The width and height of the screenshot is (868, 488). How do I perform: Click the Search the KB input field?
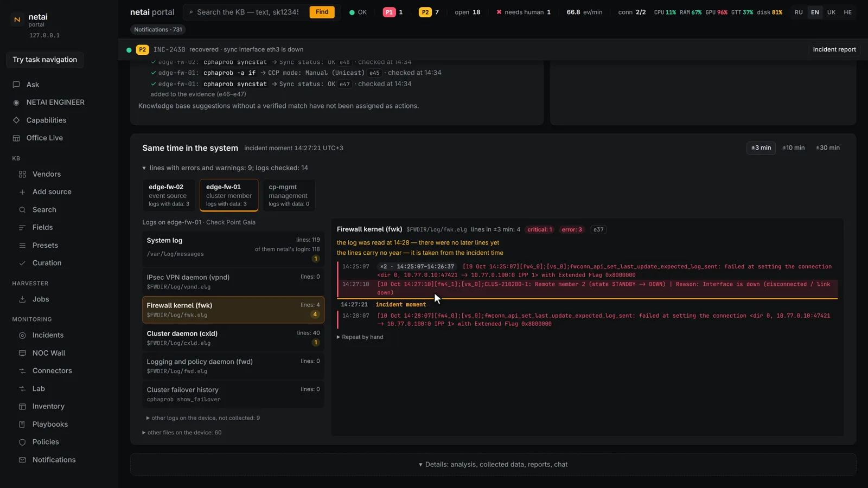[x=247, y=12]
